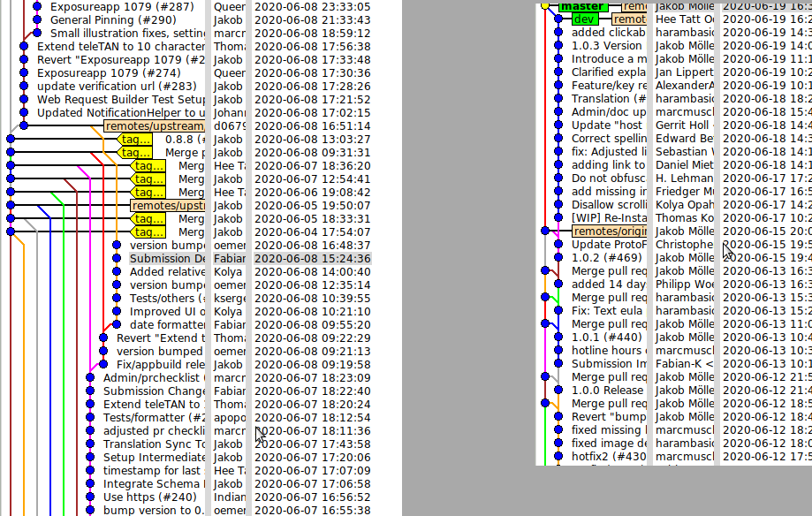Select commit 'Translation Sync' in left window

pyautogui.click(x=154, y=444)
